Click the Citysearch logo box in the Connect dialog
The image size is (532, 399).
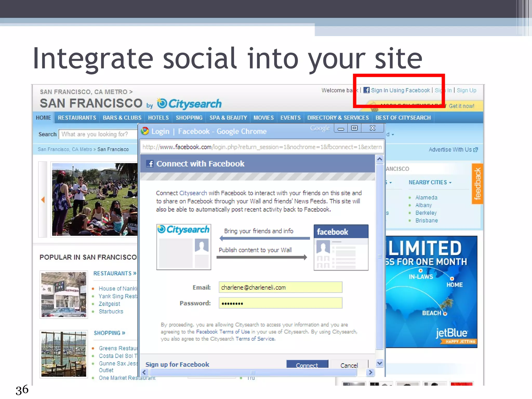pos(184,247)
